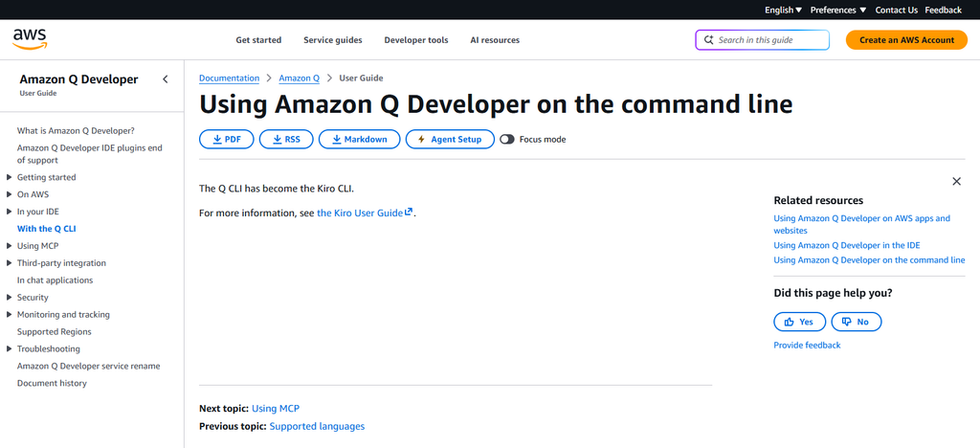The image size is (980, 448).
Task: Select With the Q CLI item
Action: point(46,229)
